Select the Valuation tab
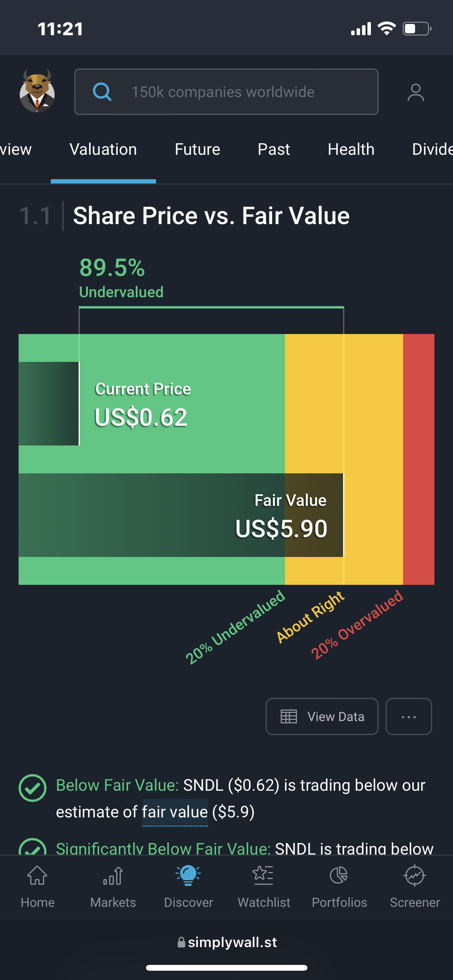 point(103,149)
